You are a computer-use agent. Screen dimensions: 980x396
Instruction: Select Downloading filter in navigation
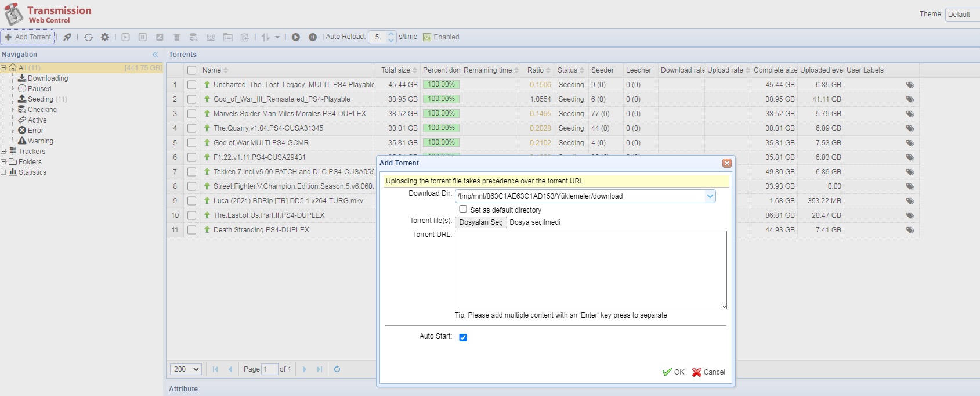pos(48,78)
